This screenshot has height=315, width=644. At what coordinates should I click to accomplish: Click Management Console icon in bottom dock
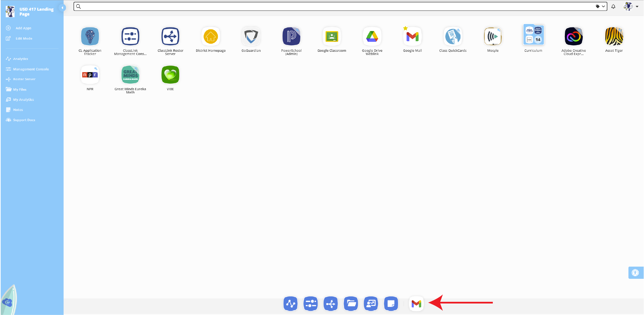point(310,303)
